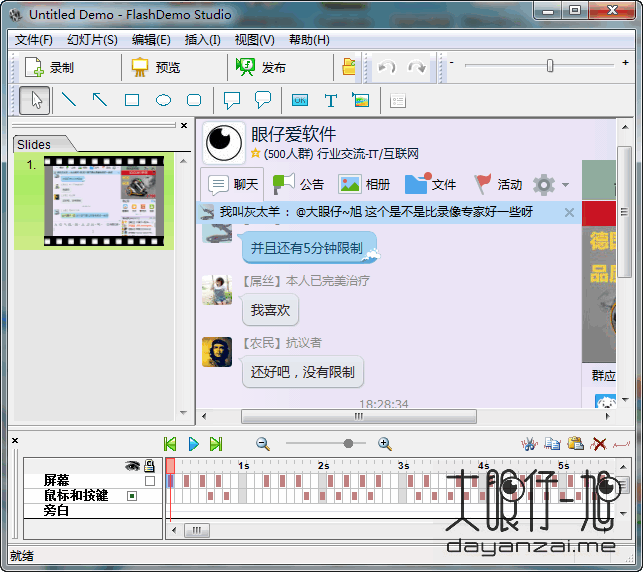The width and height of the screenshot is (643, 572).
Task: Select the arrow pointer tool
Action: click(35, 100)
